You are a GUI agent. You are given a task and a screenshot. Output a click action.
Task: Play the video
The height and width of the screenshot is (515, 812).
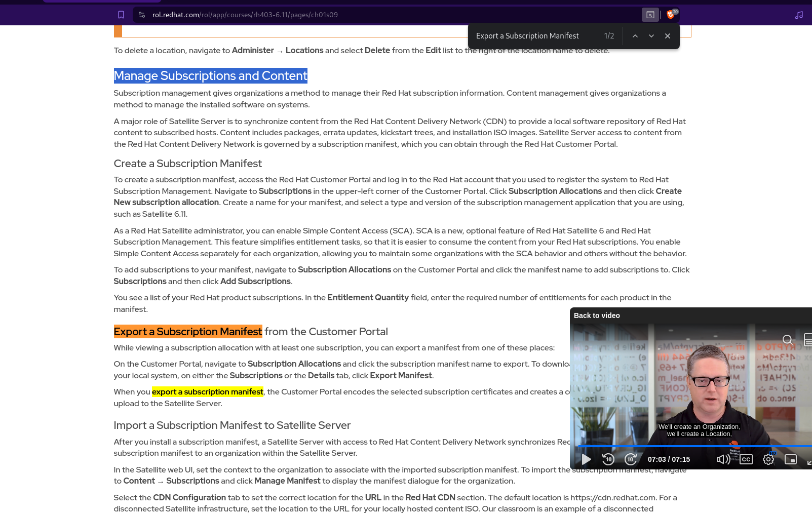[x=586, y=459]
